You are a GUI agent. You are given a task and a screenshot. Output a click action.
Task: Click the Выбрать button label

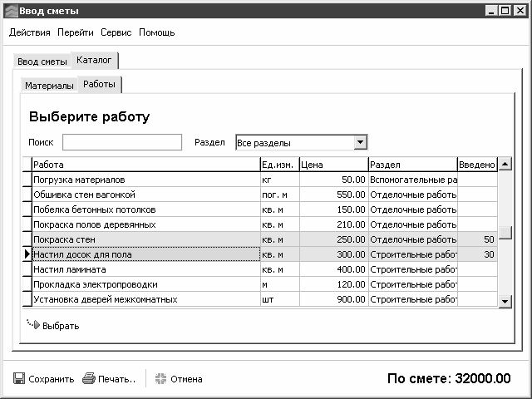[x=61, y=326]
